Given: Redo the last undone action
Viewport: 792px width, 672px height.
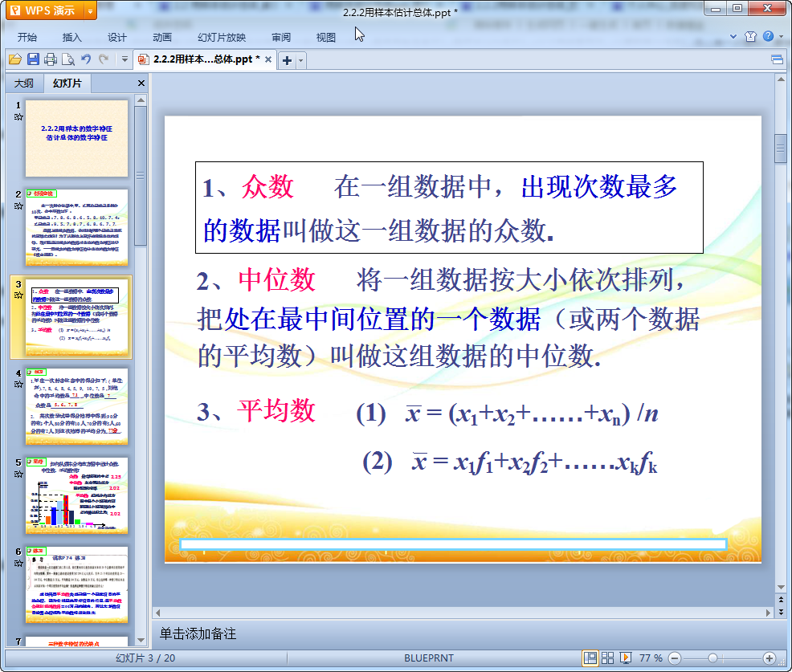Looking at the screenshot, I should (x=104, y=59).
